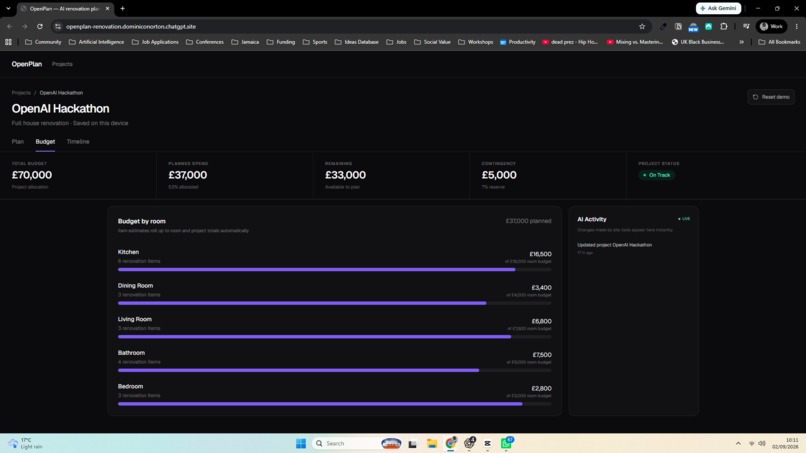Open the dead prez Hip Ho... bookmark
Image resolution: width=806 pixels, height=453 pixels.
570,42
